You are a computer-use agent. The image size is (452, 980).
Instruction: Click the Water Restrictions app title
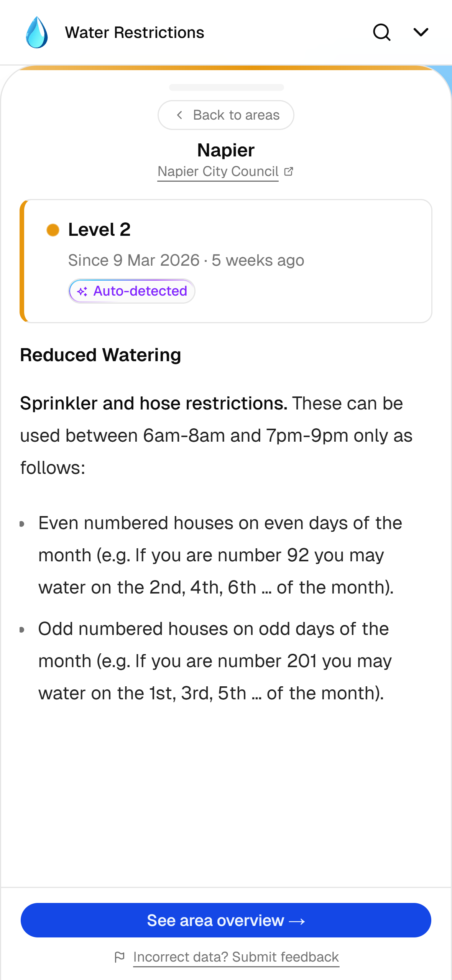pyautogui.click(x=134, y=33)
